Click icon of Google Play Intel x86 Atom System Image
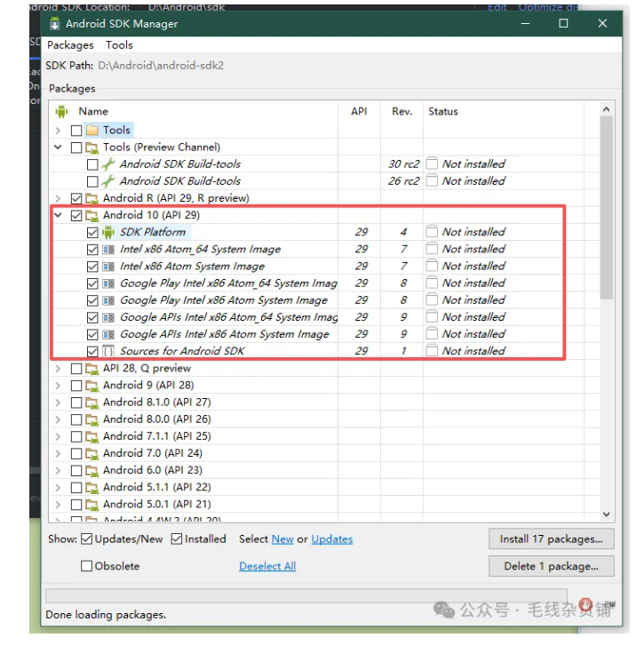 (108, 300)
